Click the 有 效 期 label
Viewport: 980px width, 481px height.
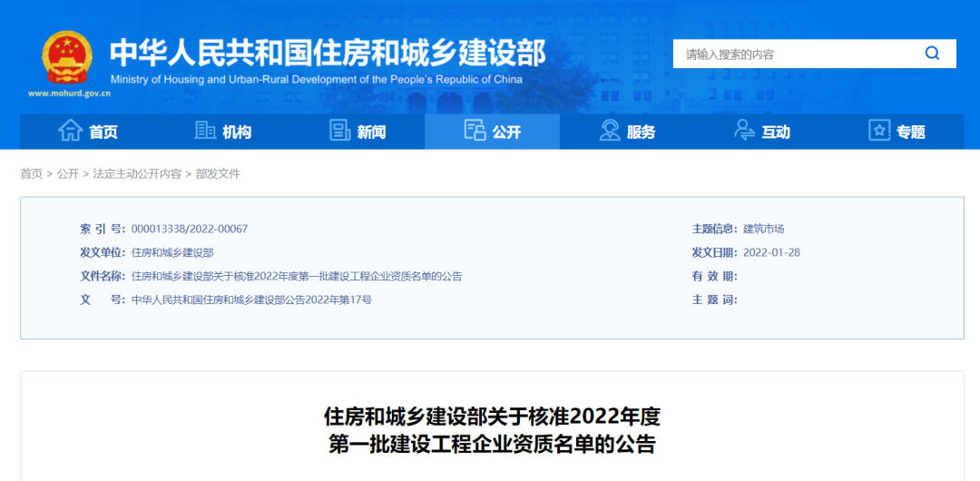(715, 277)
